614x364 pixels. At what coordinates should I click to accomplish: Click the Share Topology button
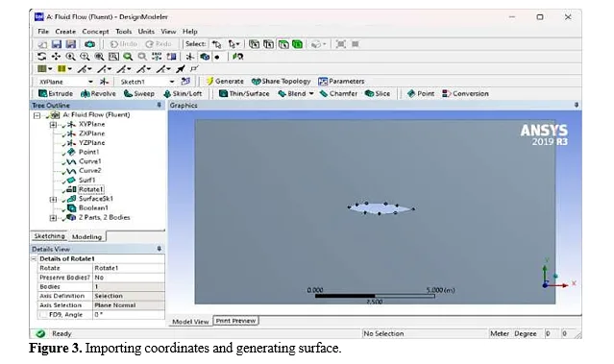click(x=282, y=82)
